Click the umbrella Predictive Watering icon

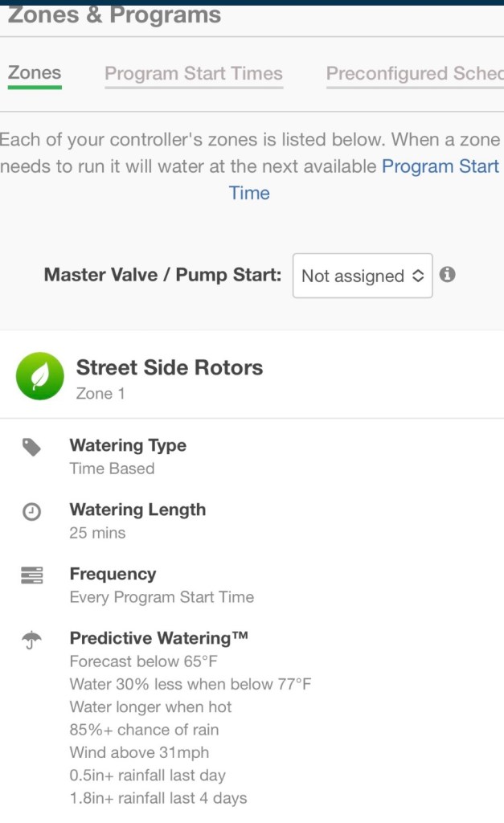point(31,641)
